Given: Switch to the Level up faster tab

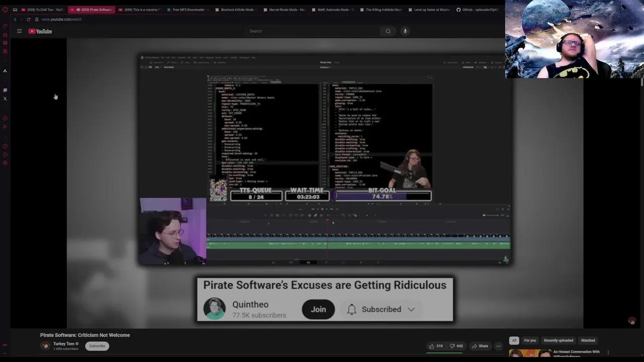Looking at the screenshot, I should point(430,10).
